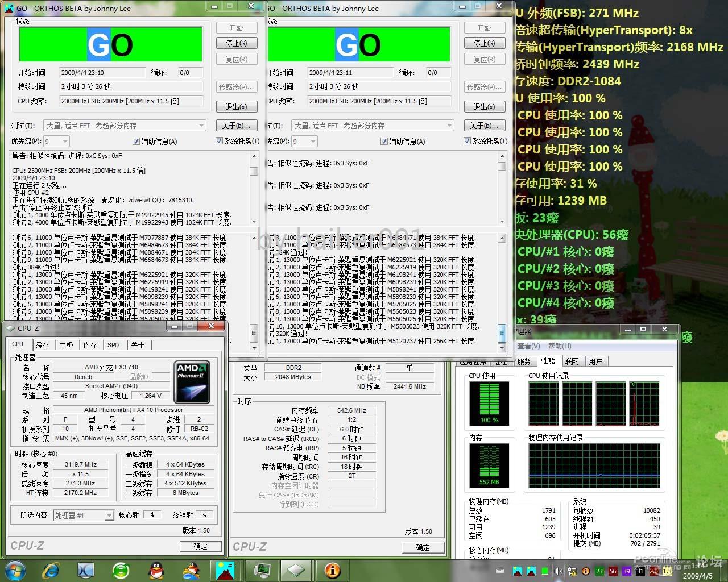The width and height of the screenshot is (728, 582).
Task: Click the volume speaker tray icon
Action: tap(558, 571)
